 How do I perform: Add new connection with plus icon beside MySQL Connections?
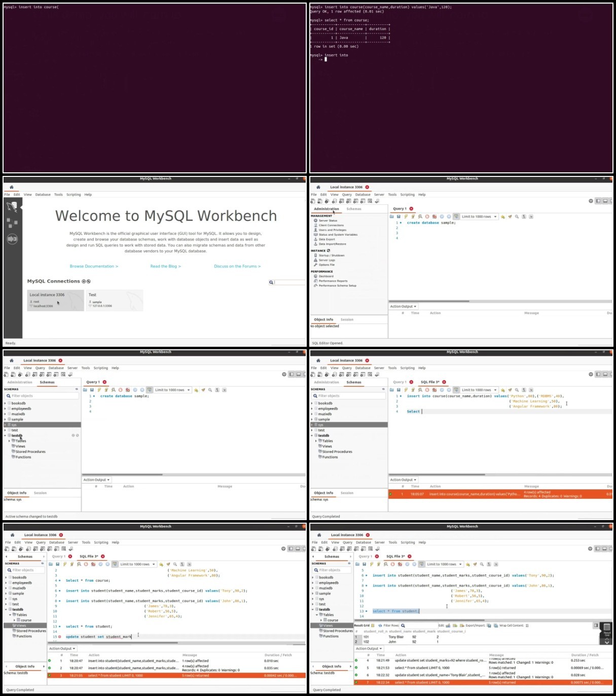click(84, 281)
